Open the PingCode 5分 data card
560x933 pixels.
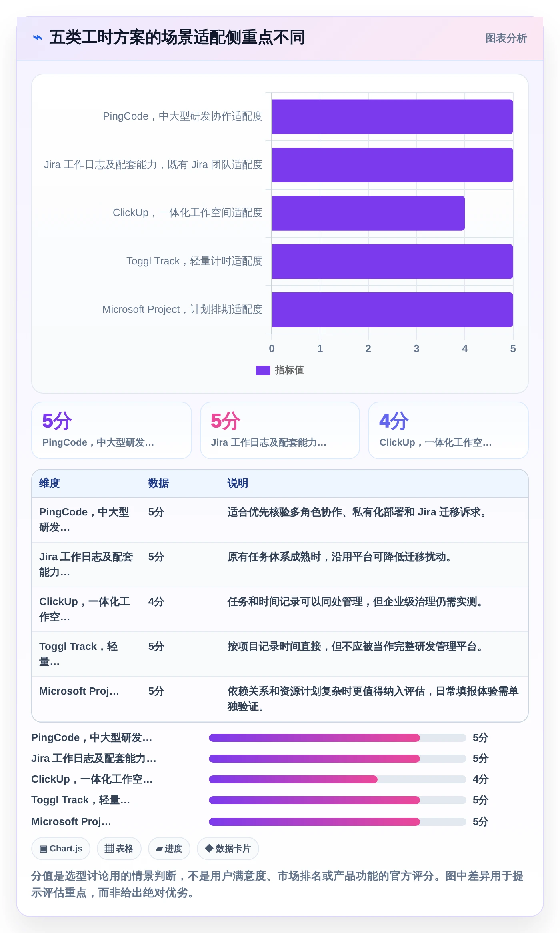click(x=112, y=430)
